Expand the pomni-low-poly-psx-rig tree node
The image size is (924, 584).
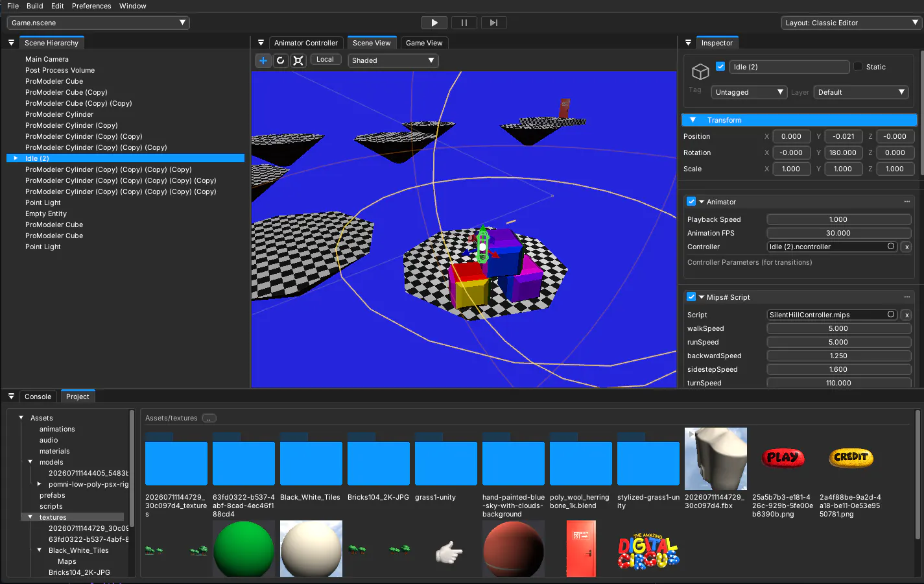pos(39,484)
